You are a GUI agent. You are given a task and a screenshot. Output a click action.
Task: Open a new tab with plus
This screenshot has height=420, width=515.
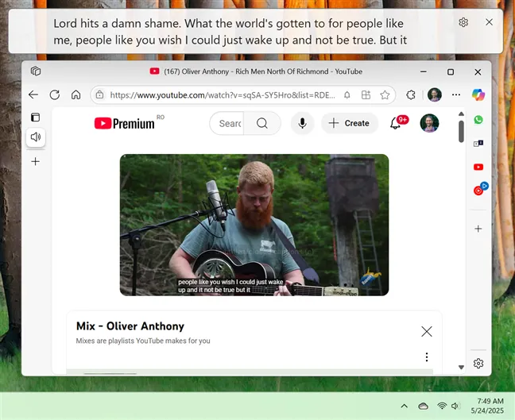click(36, 161)
